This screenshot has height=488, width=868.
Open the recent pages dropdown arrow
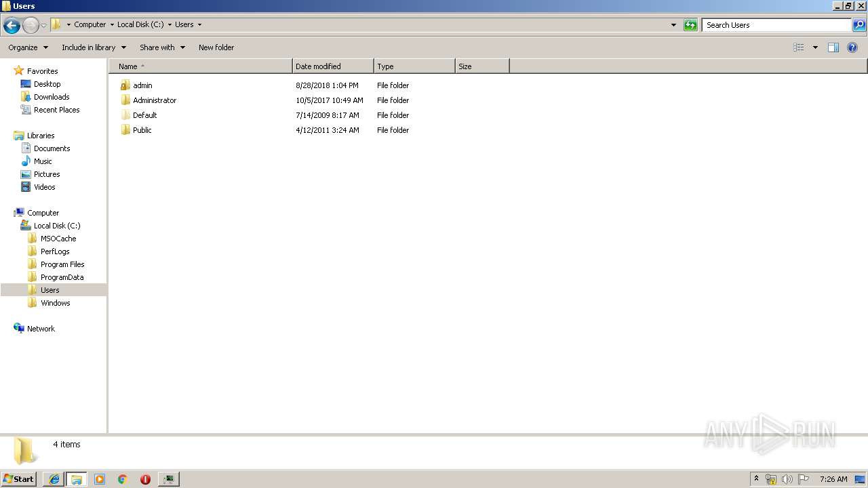tap(43, 26)
